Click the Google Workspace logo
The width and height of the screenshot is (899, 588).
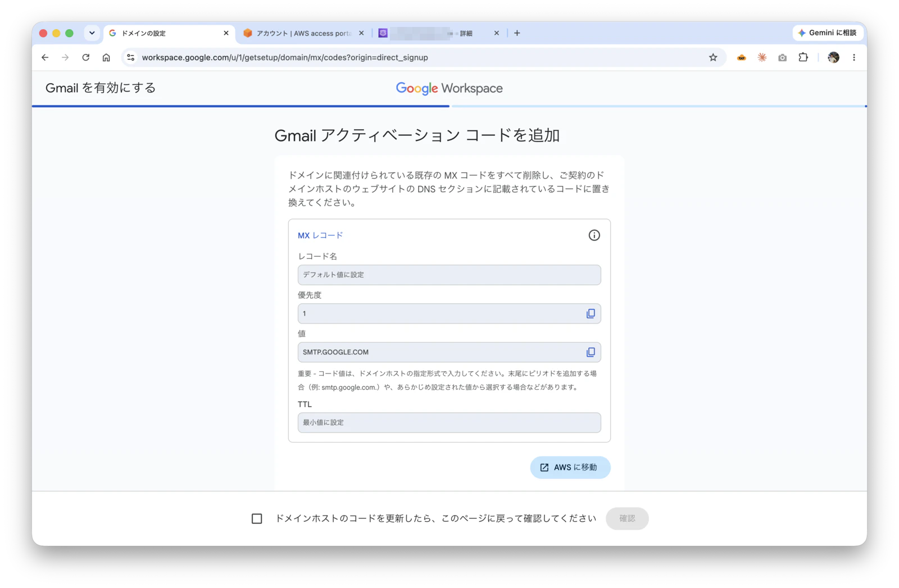(449, 88)
